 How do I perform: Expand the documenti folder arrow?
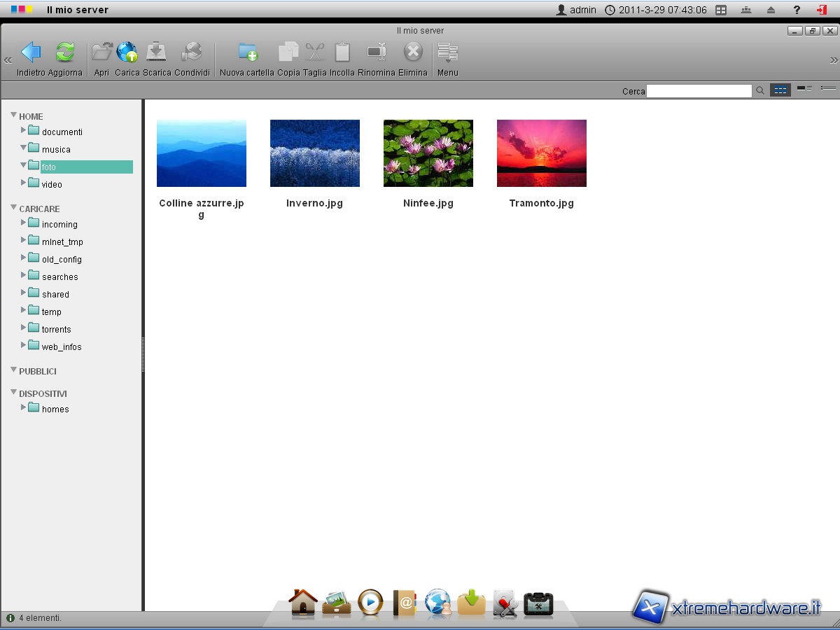coord(24,130)
